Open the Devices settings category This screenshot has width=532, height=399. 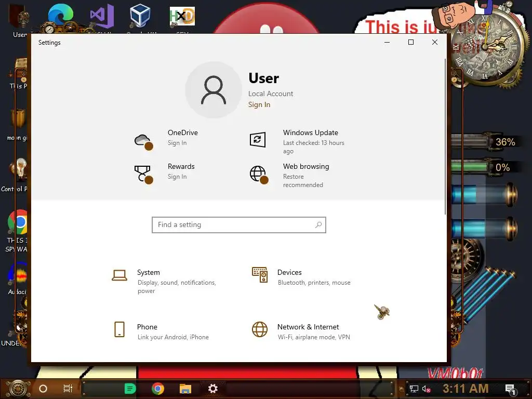pyautogui.click(x=302, y=277)
